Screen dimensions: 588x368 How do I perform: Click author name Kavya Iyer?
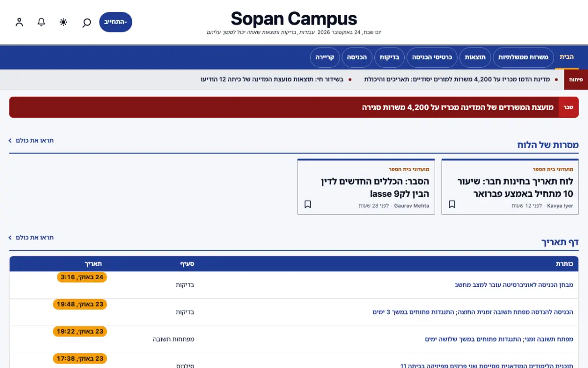point(560,206)
